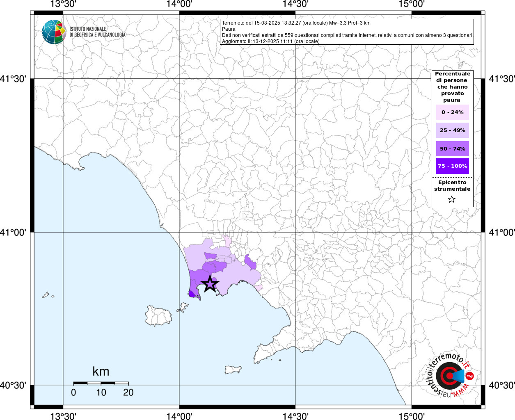515x420 pixels.
Task: Click the 'Epicentro strumentale' legend label
Action: 452,185
